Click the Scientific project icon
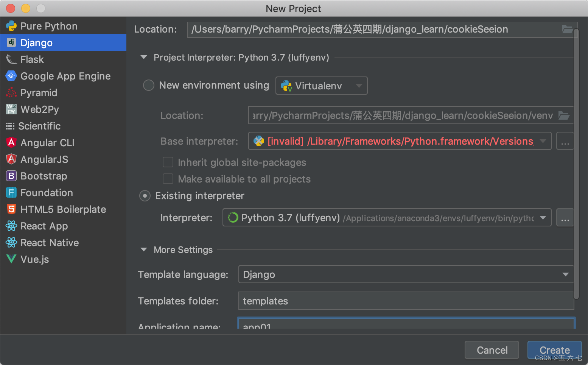588x365 pixels. coord(10,126)
